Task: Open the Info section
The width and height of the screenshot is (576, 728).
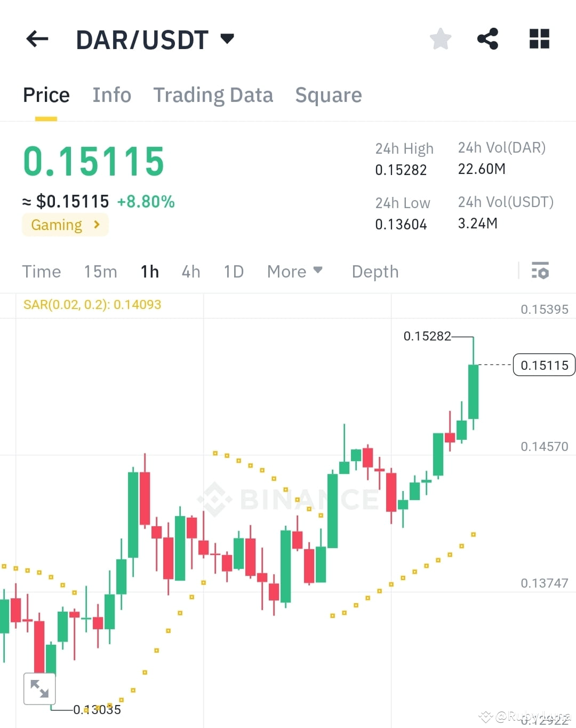Action: pos(111,95)
